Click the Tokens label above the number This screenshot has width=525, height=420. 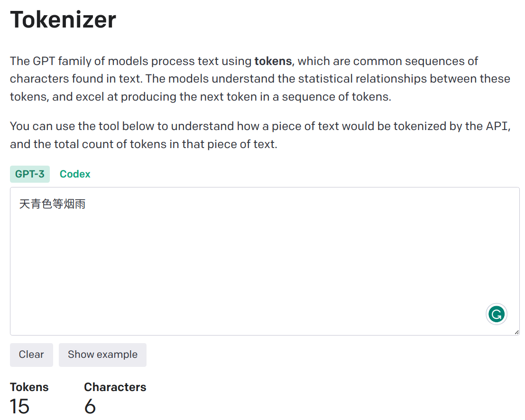tap(29, 387)
